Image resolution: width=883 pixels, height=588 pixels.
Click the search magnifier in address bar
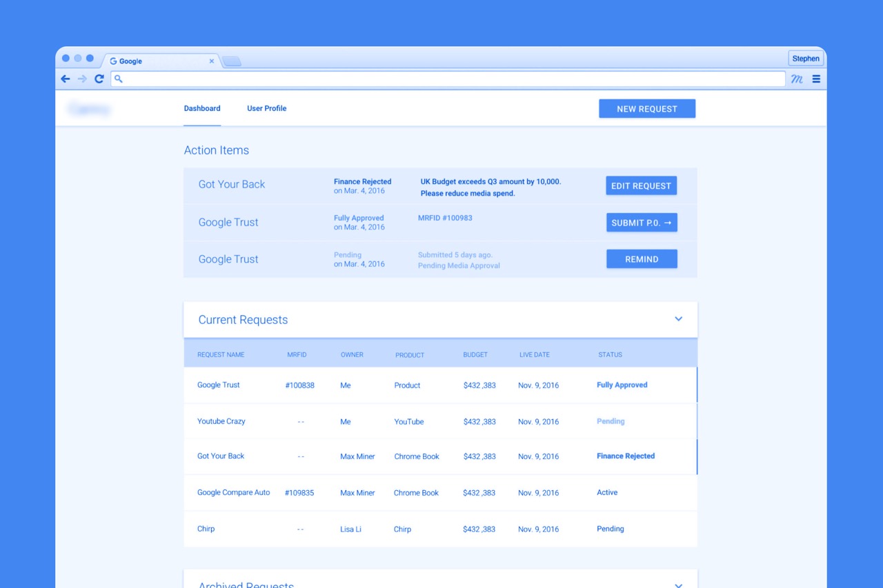coord(119,79)
